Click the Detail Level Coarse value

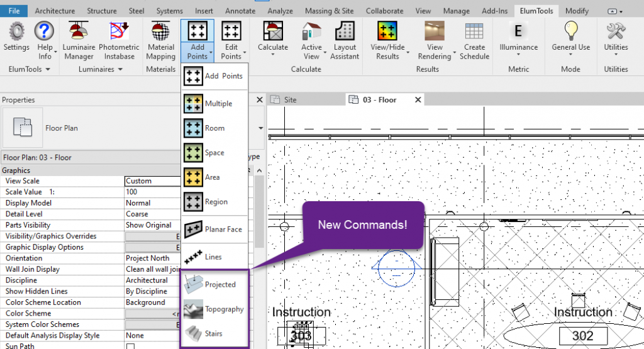[x=153, y=214]
